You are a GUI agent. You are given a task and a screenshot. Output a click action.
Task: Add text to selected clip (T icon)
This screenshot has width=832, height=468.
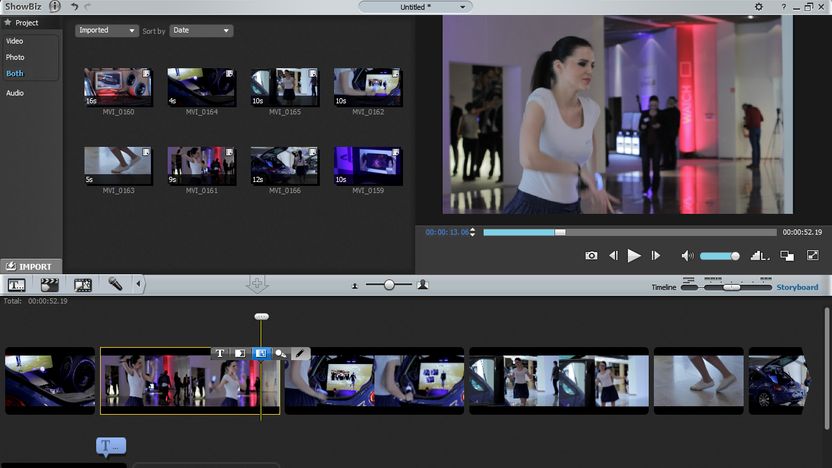pos(220,353)
